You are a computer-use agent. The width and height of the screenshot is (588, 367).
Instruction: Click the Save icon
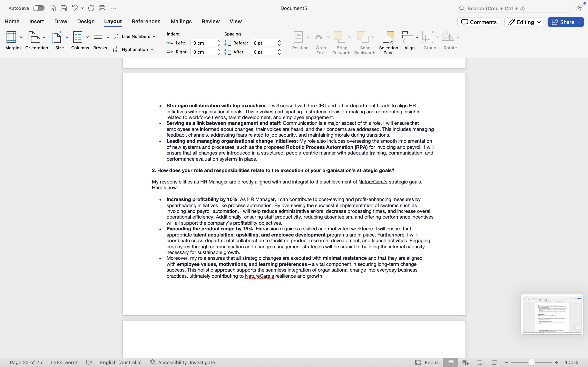tap(64, 8)
